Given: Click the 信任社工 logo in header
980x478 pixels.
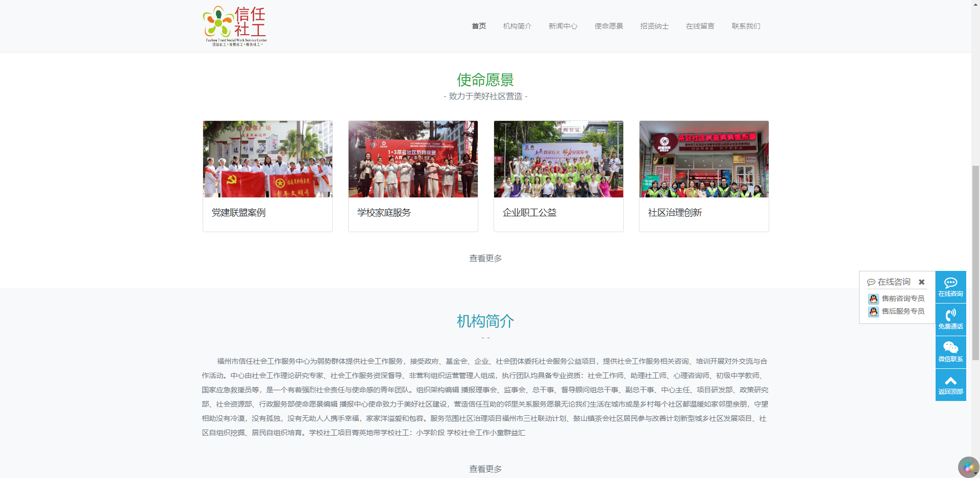Looking at the screenshot, I should click(x=235, y=26).
